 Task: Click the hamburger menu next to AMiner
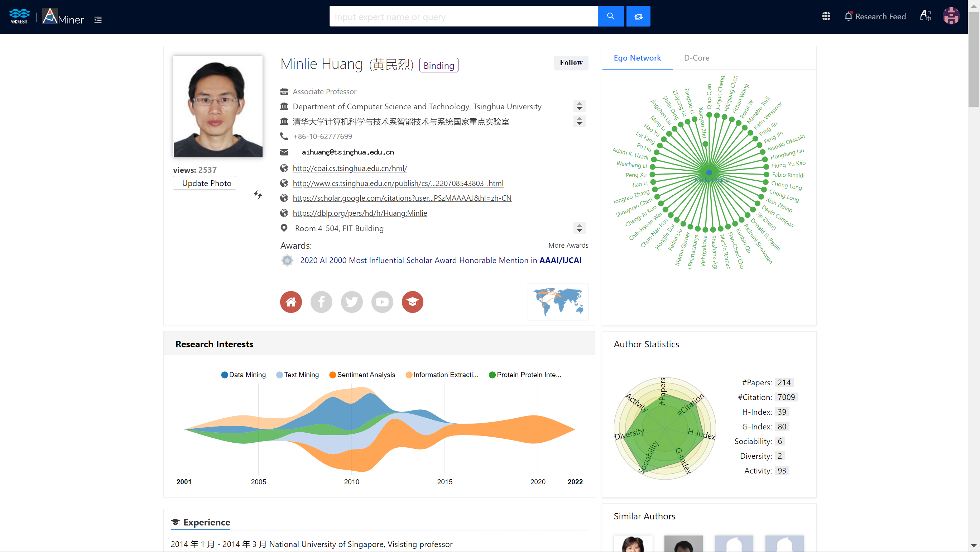pos(98,20)
